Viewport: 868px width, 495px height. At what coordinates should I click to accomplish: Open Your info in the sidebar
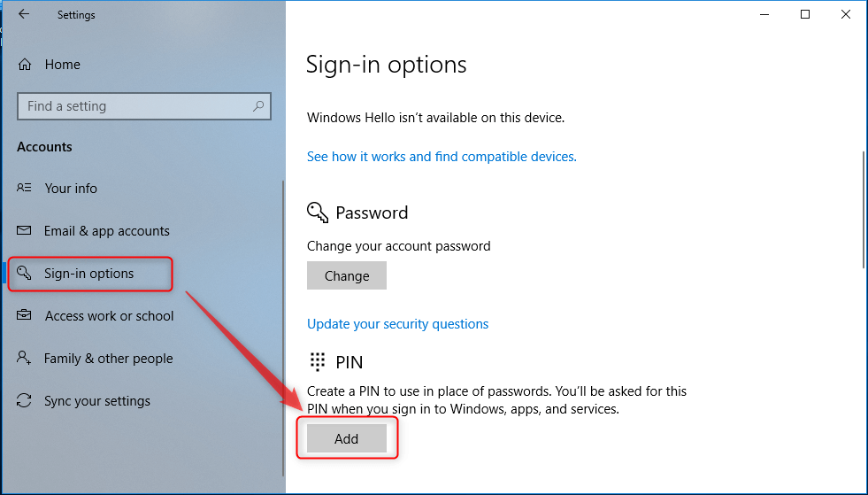[71, 189]
